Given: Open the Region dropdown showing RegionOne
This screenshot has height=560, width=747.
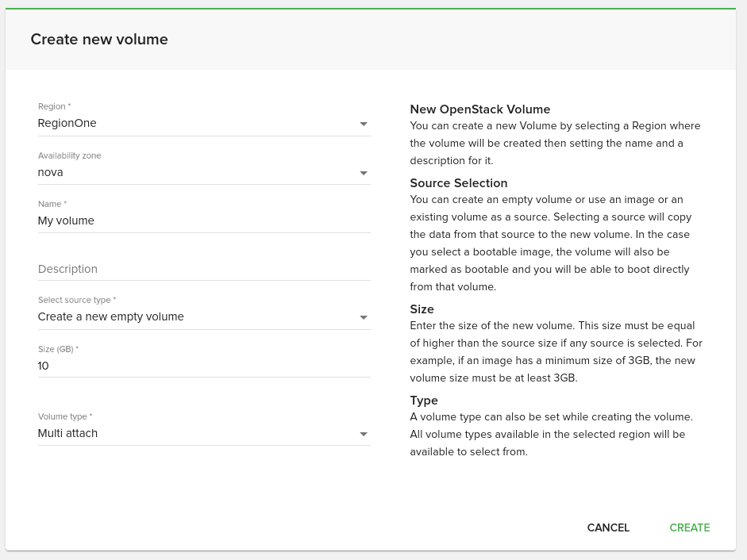Looking at the screenshot, I should pos(204,123).
